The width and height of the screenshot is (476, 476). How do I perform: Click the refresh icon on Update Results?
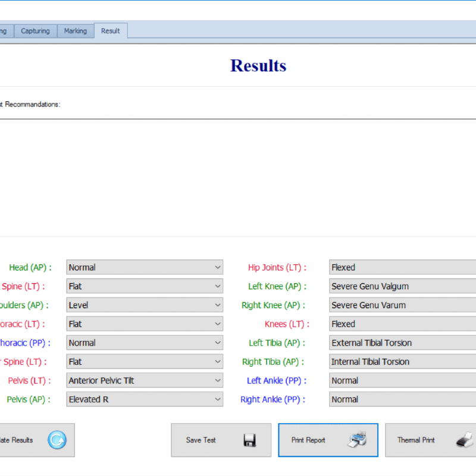57,440
